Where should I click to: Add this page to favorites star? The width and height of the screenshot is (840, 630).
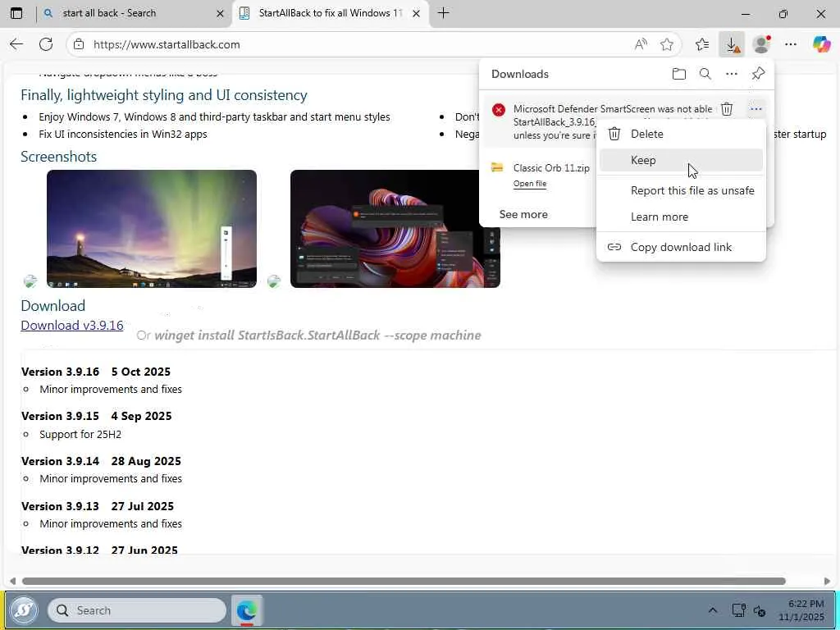click(667, 44)
